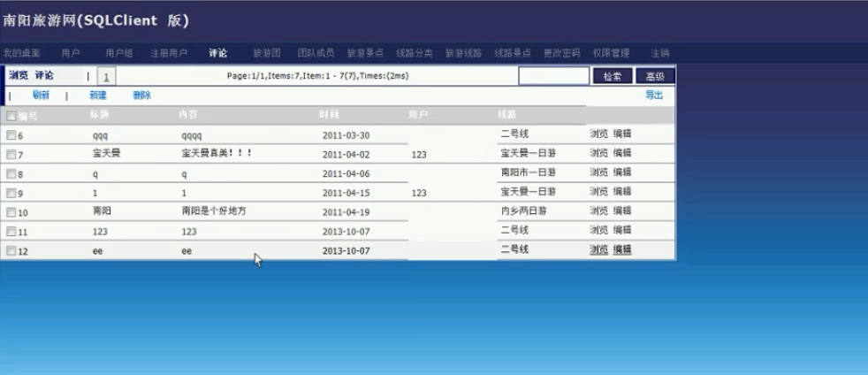Go to 权限管理 section
This screenshot has height=375, width=868.
point(611,53)
